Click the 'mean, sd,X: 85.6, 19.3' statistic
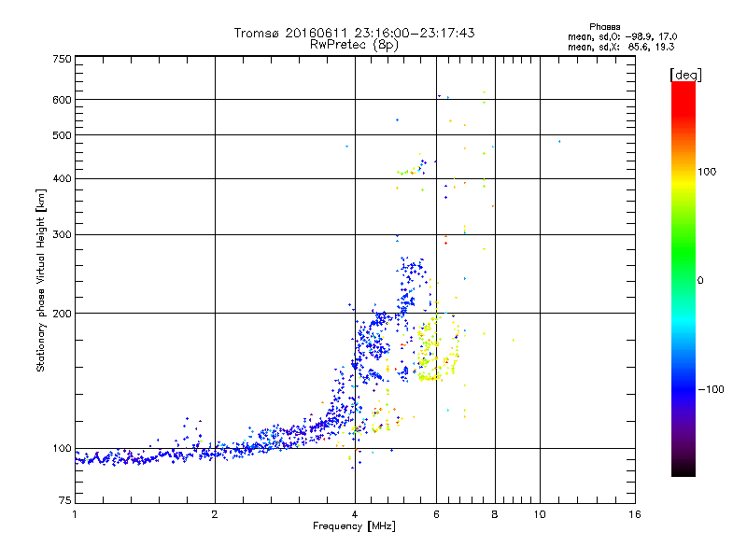Viewport: 747px width, 560px height. (x=621, y=47)
